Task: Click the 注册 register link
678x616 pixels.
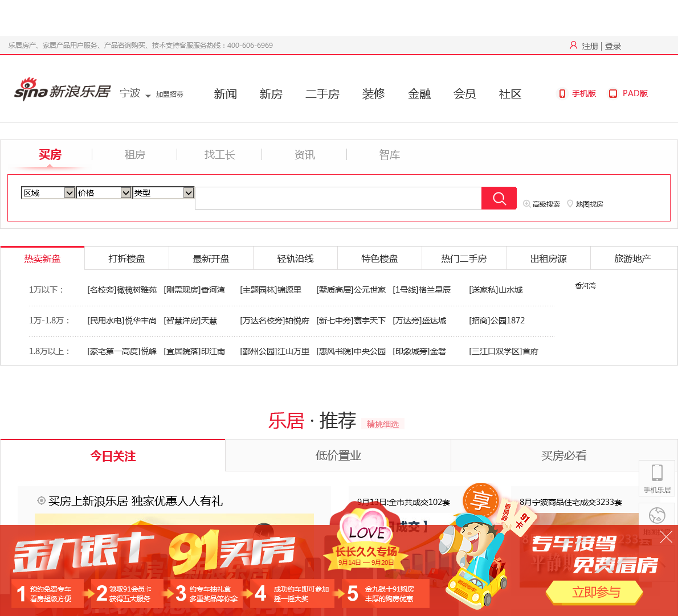Action: tap(590, 46)
